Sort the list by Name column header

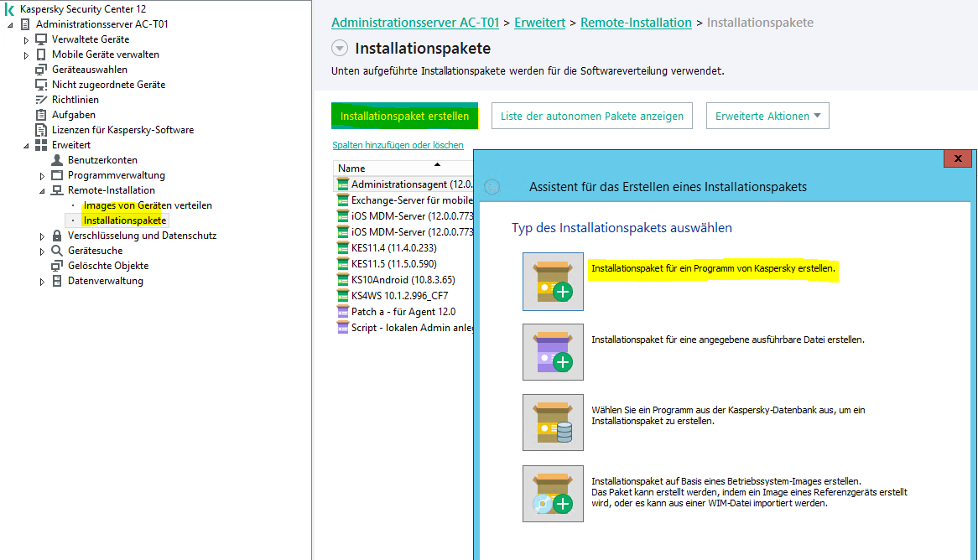pyautogui.click(x=386, y=169)
